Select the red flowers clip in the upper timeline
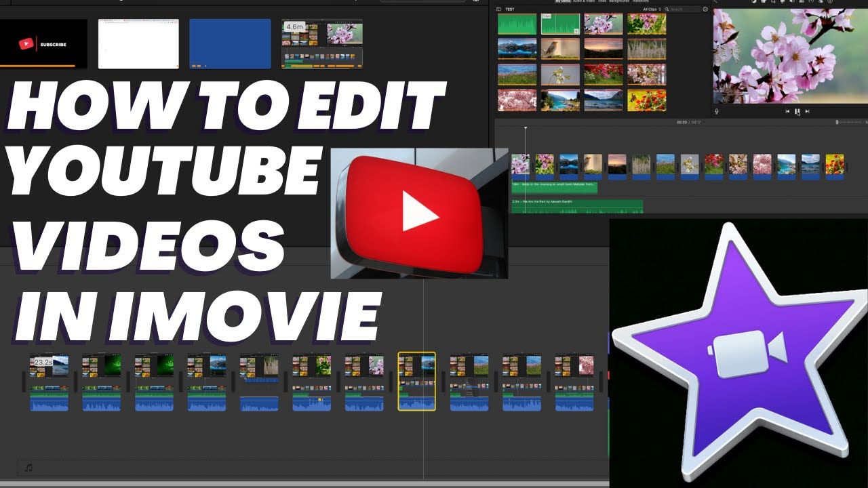This screenshot has width=868, height=488. (714, 167)
